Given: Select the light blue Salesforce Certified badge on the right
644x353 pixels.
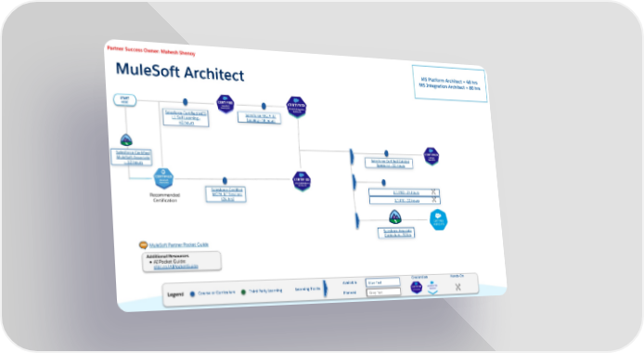Looking at the screenshot, I should [x=438, y=220].
